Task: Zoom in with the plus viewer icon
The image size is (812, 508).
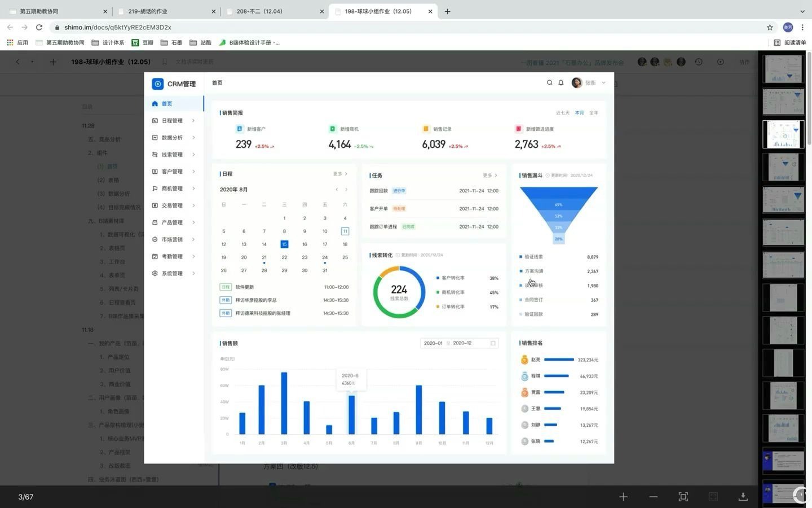Action: [x=623, y=497]
